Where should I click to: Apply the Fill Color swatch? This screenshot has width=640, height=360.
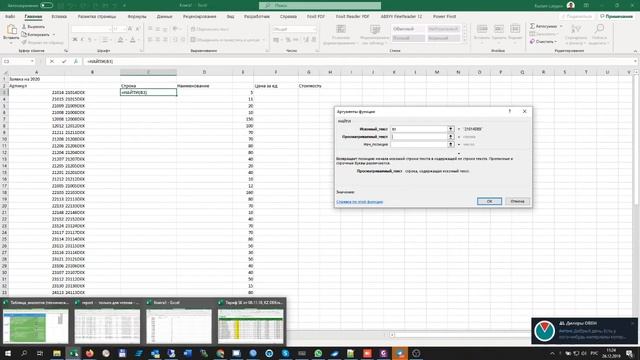(120, 40)
